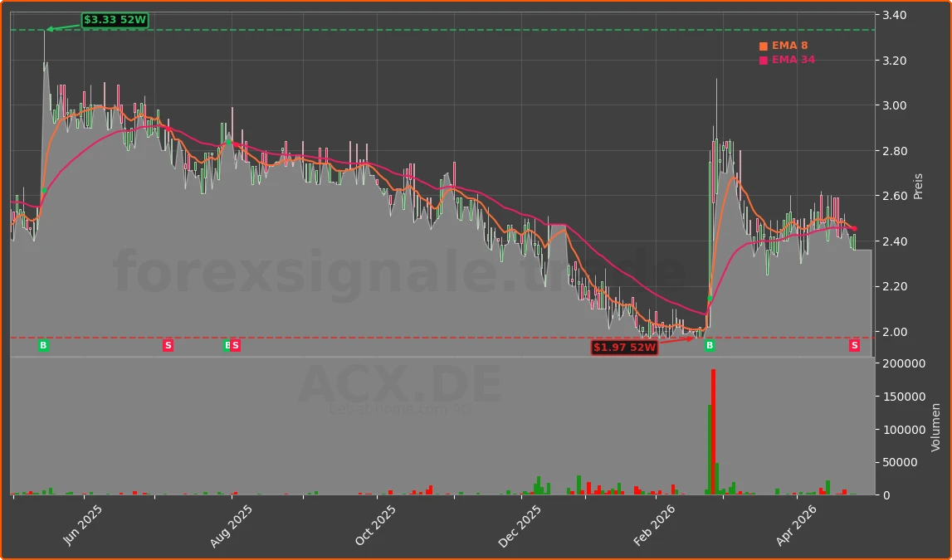The image size is (952, 560).
Task: Click the Dec 2025 date label
Action: 520,527
